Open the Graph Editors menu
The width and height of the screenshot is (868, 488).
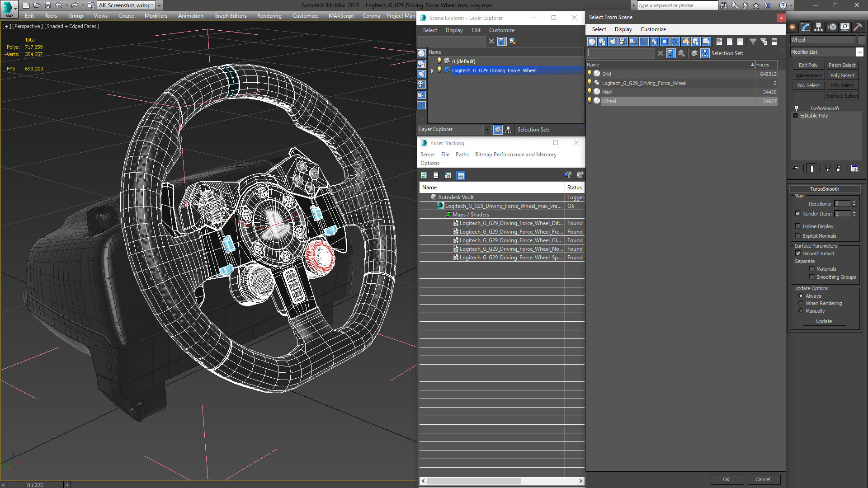[x=230, y=16]
